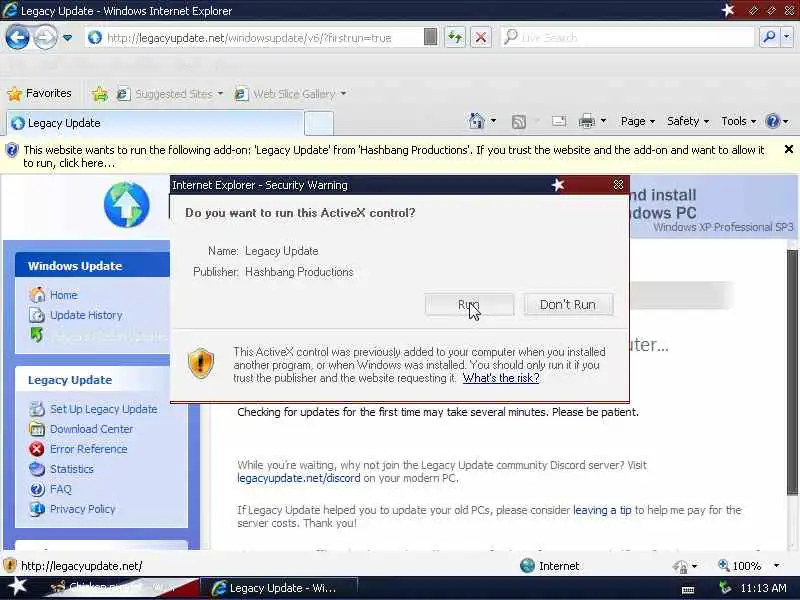Viewport: 800px width, 600px height.
Task: Click the RSS Feeds toolbar icon
Action: [519, 121]
